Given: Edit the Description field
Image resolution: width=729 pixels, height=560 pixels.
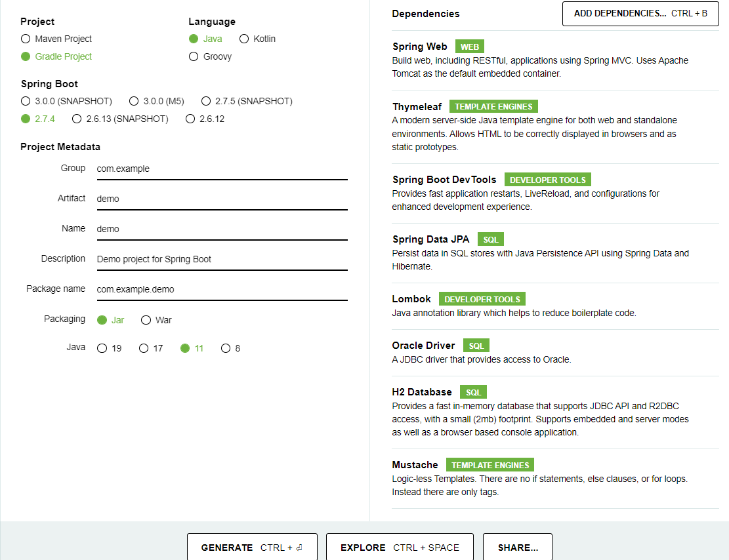Looking at the screenshot, I should [x=222, y=260].
